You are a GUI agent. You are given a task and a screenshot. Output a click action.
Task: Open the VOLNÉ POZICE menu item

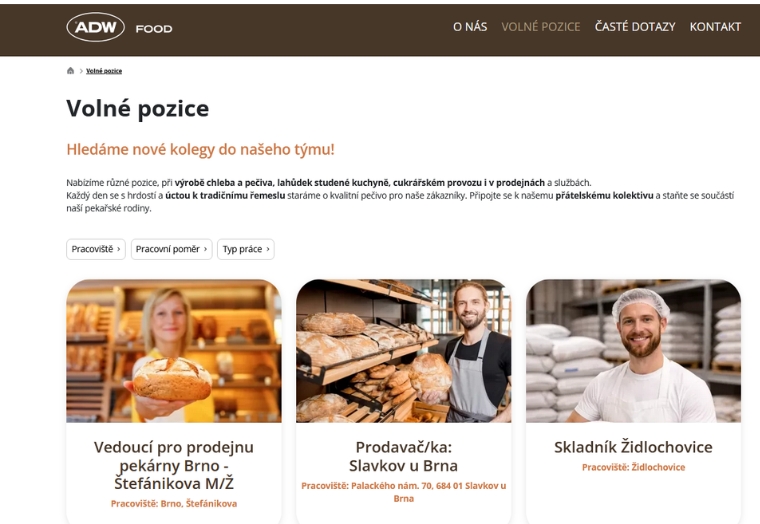540,27
